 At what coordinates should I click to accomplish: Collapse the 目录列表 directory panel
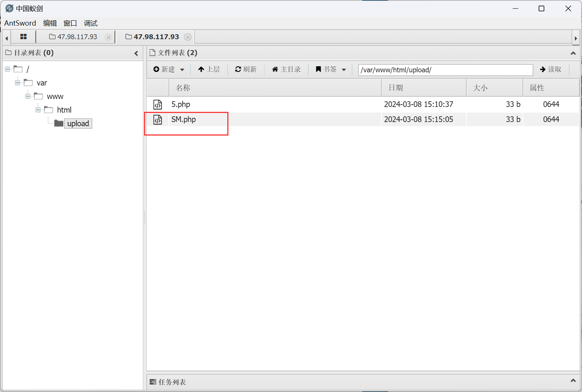coord(136,53)
